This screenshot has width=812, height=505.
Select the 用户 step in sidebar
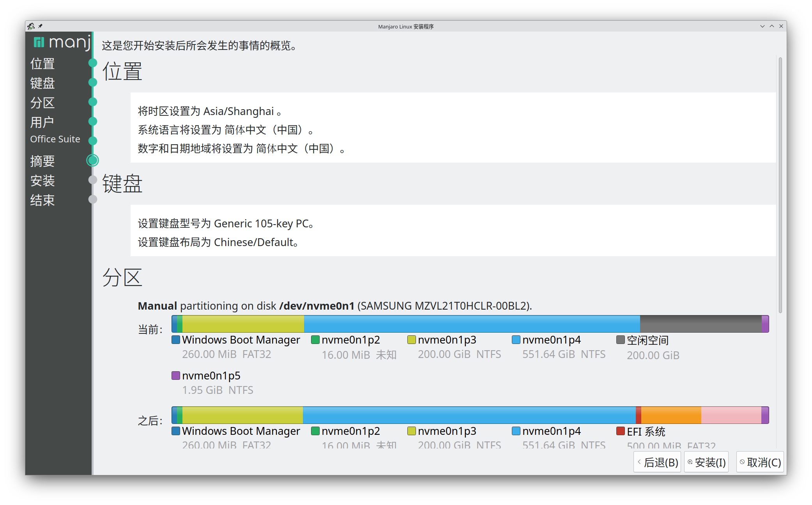[x=42, y=122]
